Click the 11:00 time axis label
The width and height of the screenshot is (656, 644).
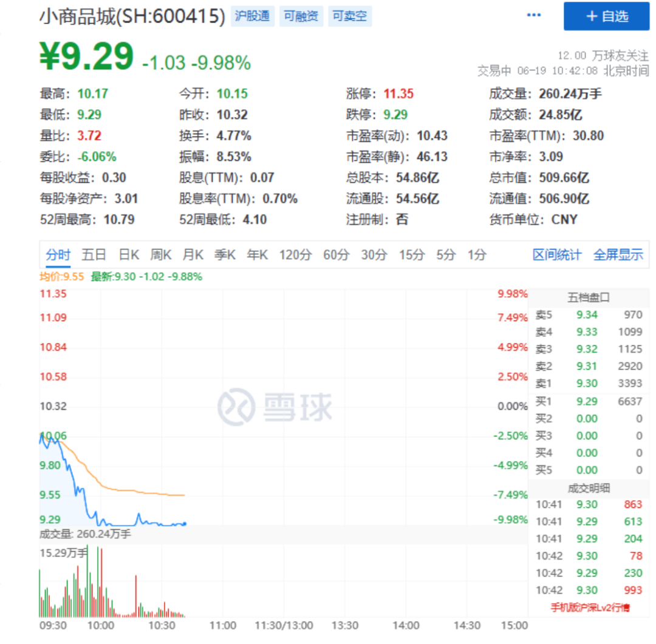coord(222,626)
